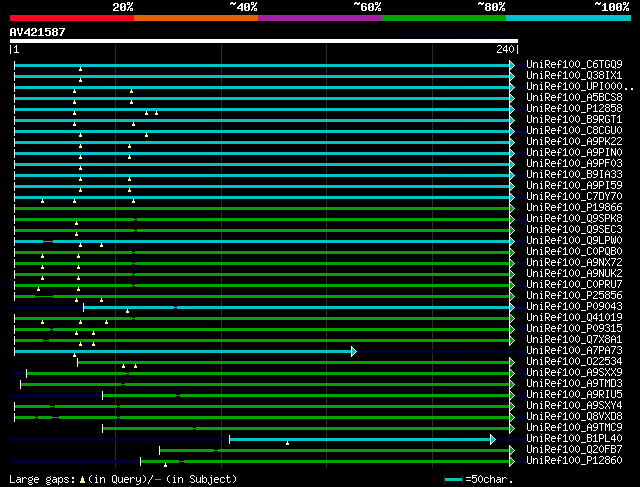The image size is (640, 487).
Task: Click the UniRef100_B9RGT1 label
Action: click(574, 120)
